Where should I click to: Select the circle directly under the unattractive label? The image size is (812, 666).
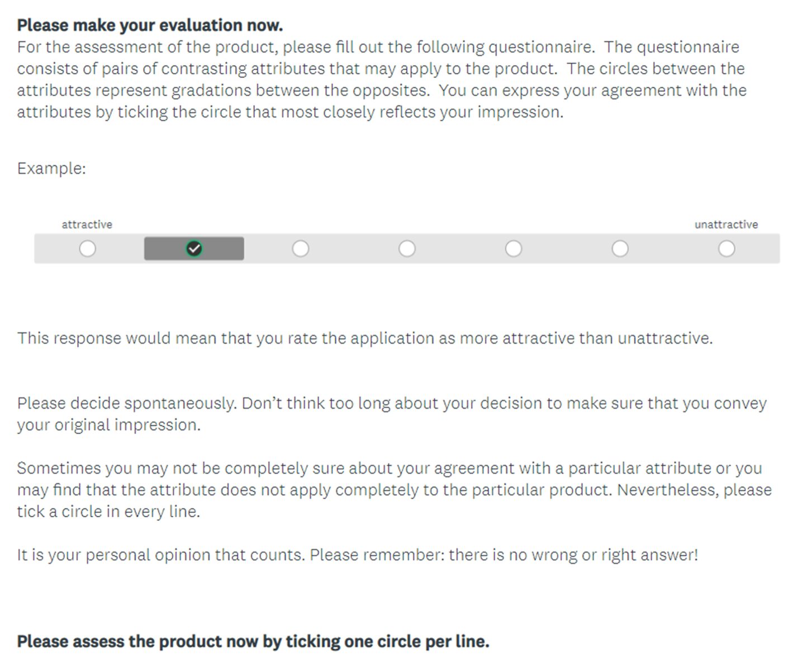(x=726, y=248)
